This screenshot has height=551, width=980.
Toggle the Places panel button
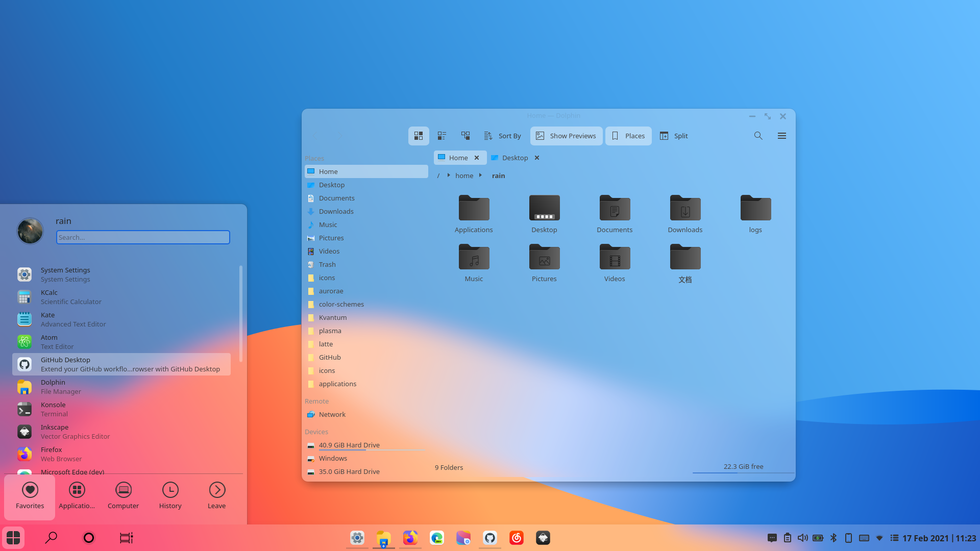click(x=628, y=136)
